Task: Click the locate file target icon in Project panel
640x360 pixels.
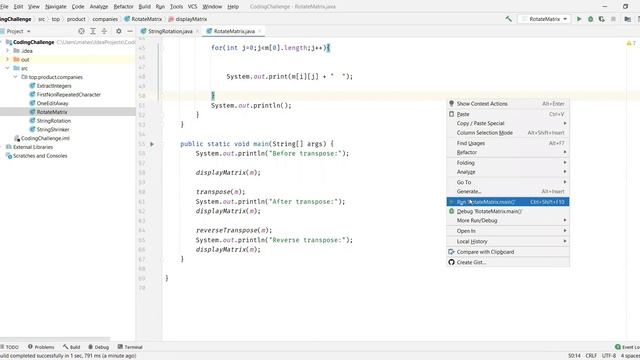Action: pyautogui.click(x=81, y=31)
